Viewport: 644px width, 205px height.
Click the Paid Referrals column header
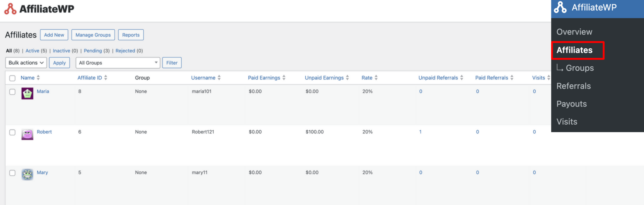point(492,78)
